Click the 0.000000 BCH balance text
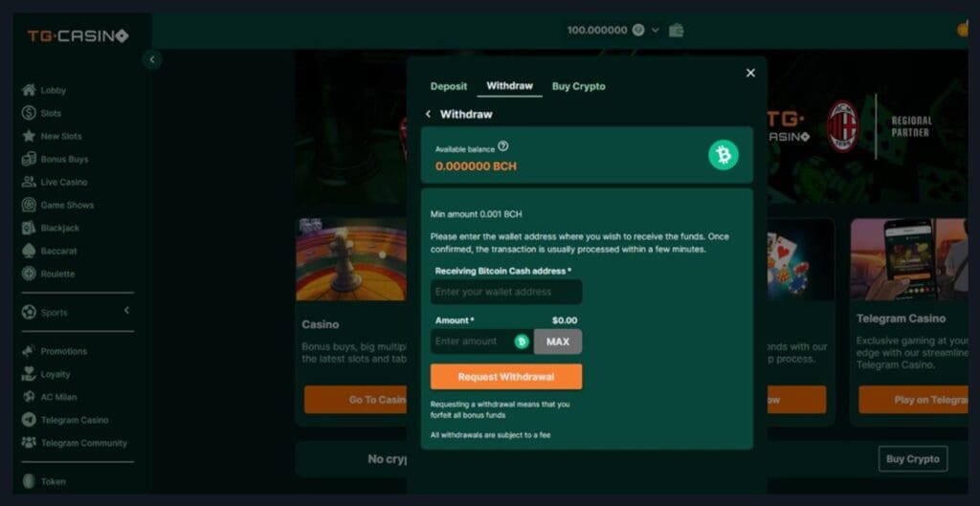 (477, 166)
